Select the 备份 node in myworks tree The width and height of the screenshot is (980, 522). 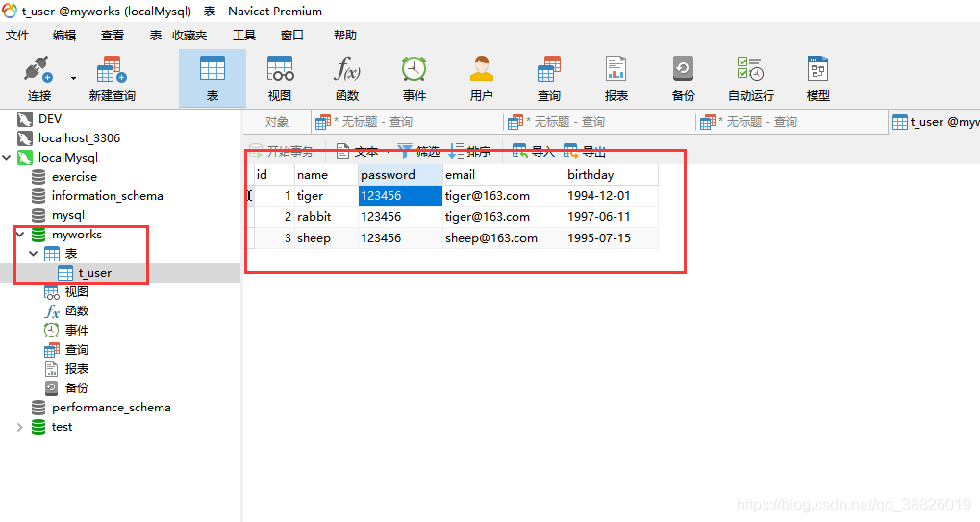pos(76,387)
